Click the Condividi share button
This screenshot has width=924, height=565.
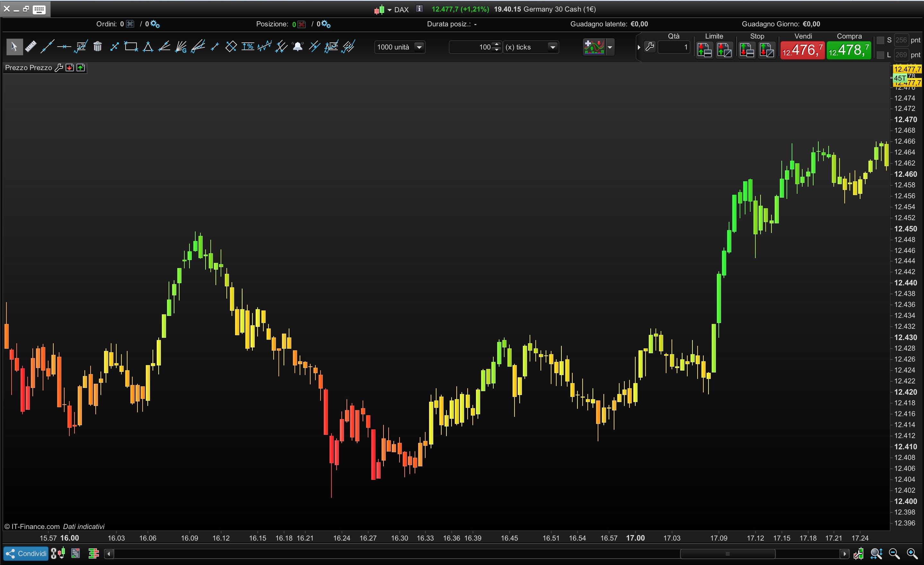point(26,553)
